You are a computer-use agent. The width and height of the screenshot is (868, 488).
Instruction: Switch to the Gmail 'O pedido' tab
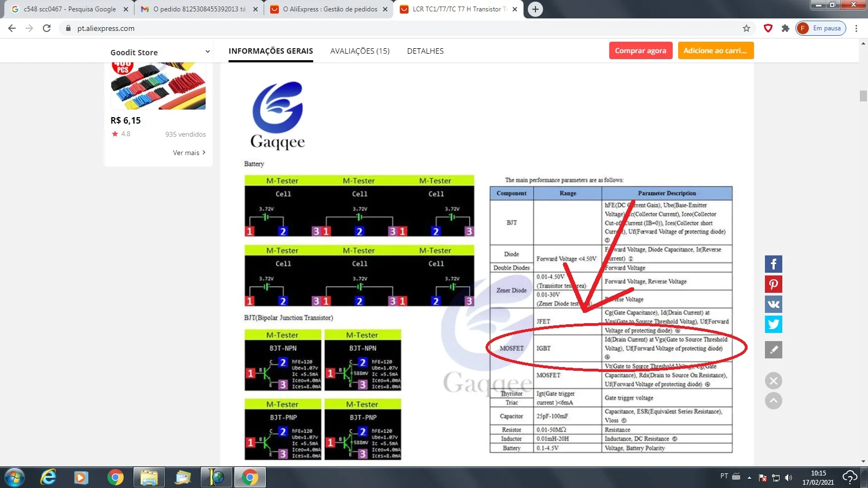(x=200, y=9)
